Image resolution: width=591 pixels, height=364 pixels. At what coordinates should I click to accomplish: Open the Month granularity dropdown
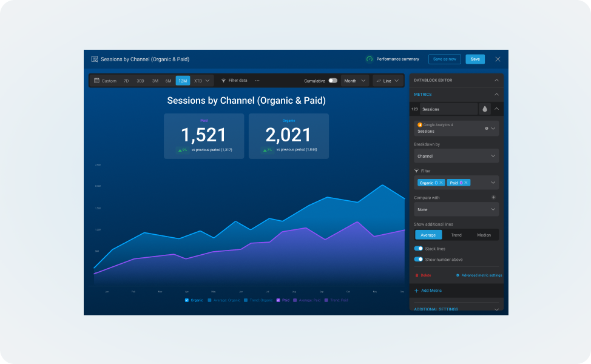[x=354, y=80]
